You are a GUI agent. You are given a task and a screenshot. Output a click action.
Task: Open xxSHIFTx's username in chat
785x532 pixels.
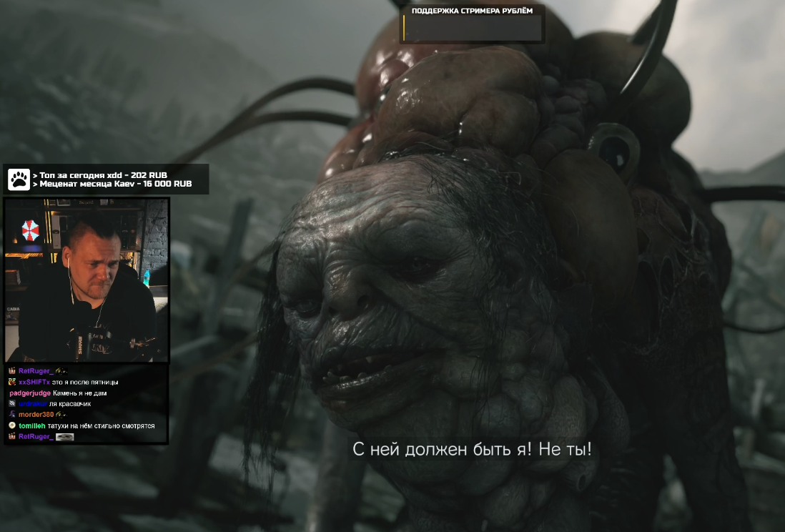(x=34, y=382)
